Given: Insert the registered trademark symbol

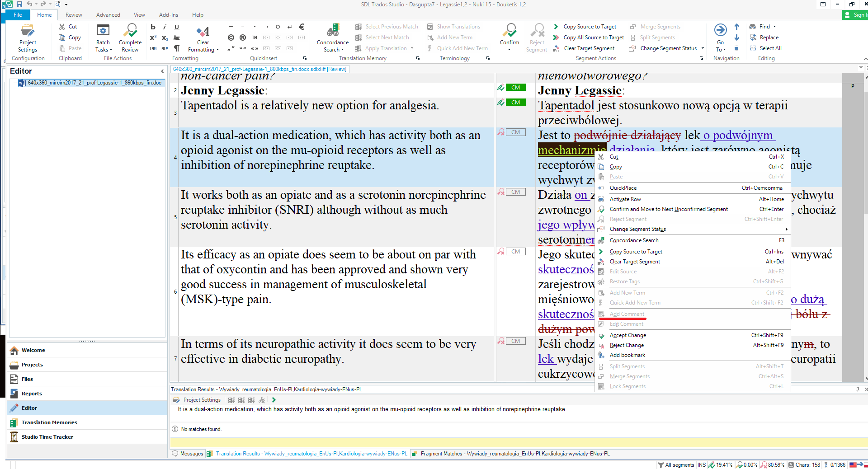Looking at the screenshot, I should tap(243, 38).
